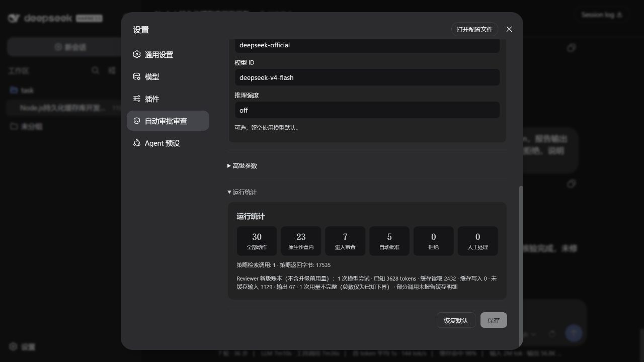Click the 进入审查 stat card showing 7
The width and height of the screenshot is (644, 362).
(345, 241)
